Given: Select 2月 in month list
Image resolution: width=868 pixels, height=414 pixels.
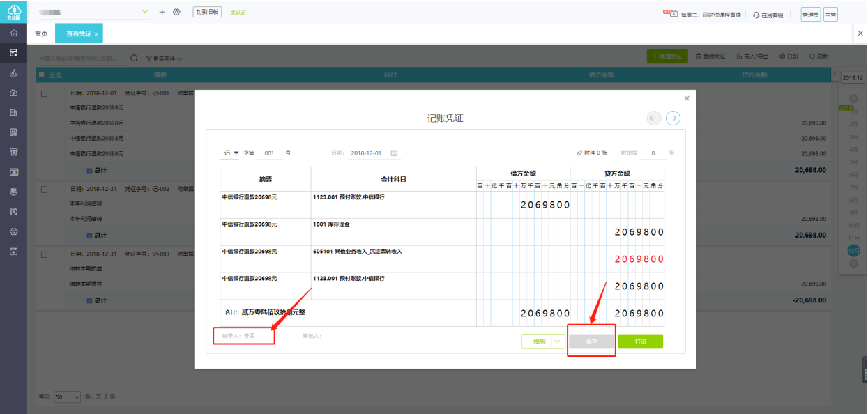Looking at the screenshot, I should (x=853, y=124).
